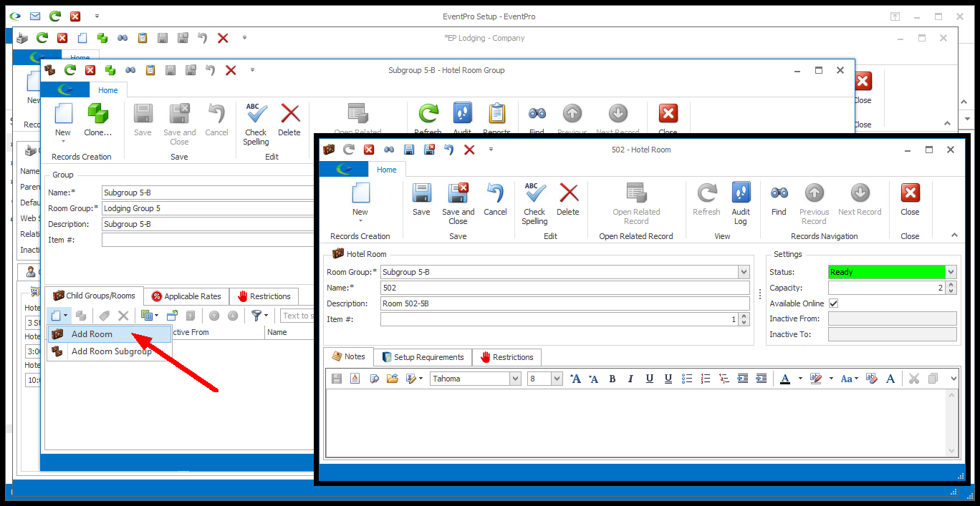
Task: Collapse the Hotel Room ribbon chevron
Action: pyautogui.click(x=953, y=235)
